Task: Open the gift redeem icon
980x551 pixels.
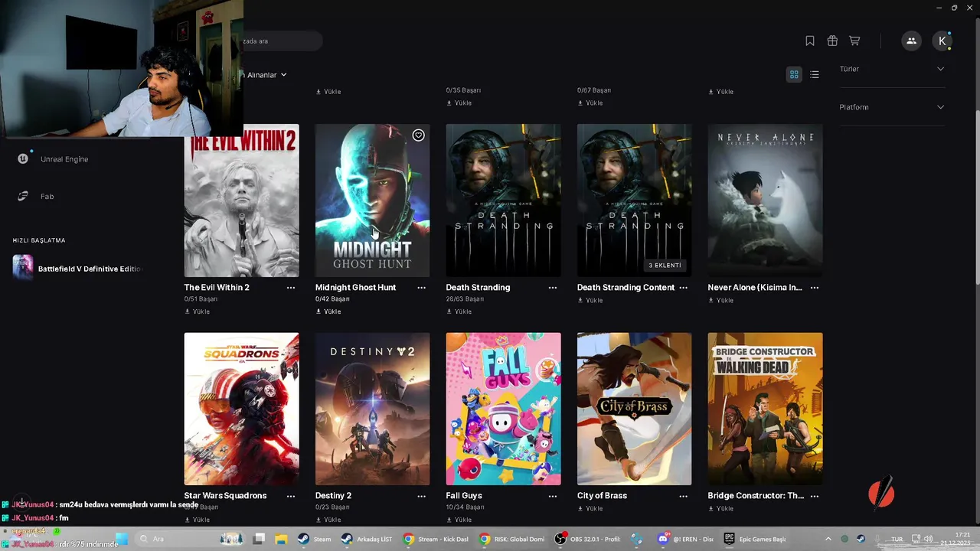Action: [832, 41]
